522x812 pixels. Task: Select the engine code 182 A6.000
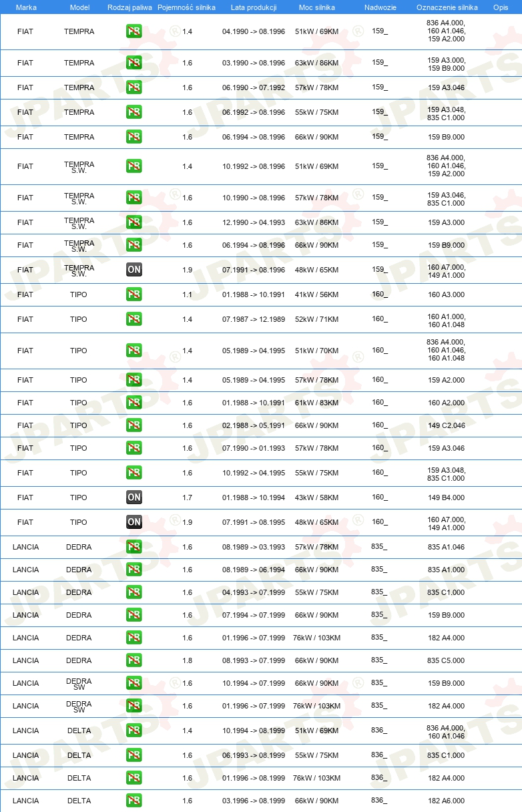pyautogui.click(x=447, y=801)
